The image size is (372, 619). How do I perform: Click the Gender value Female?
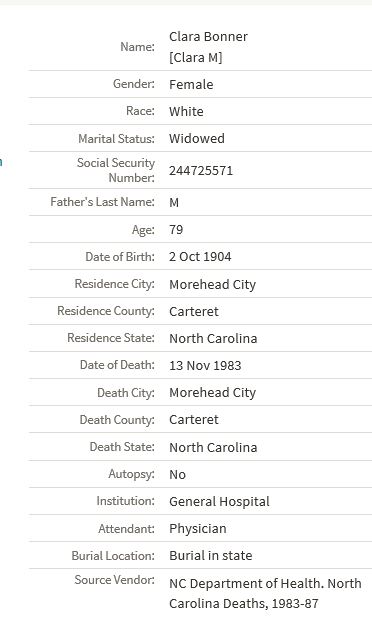(191, 84)
